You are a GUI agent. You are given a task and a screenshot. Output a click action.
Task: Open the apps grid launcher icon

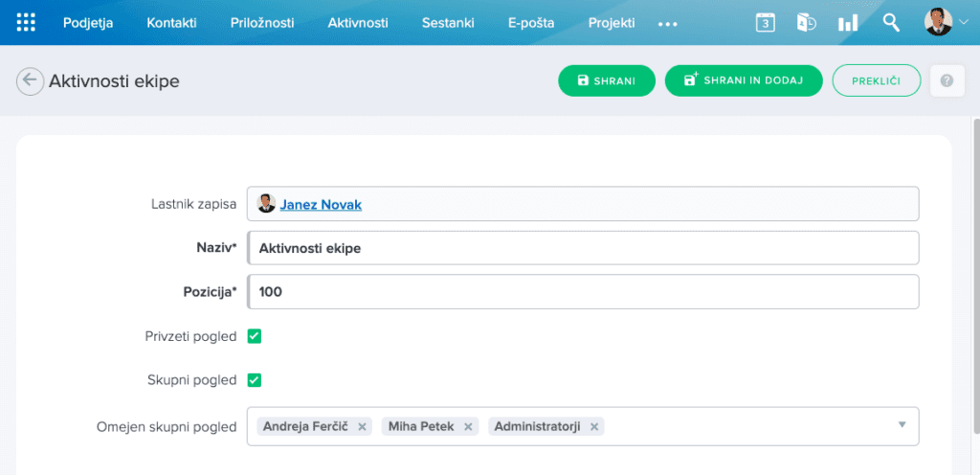click(x=26, y=22)
